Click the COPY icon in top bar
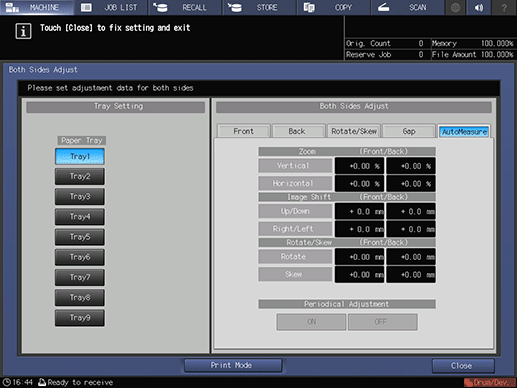 (309, 7)
